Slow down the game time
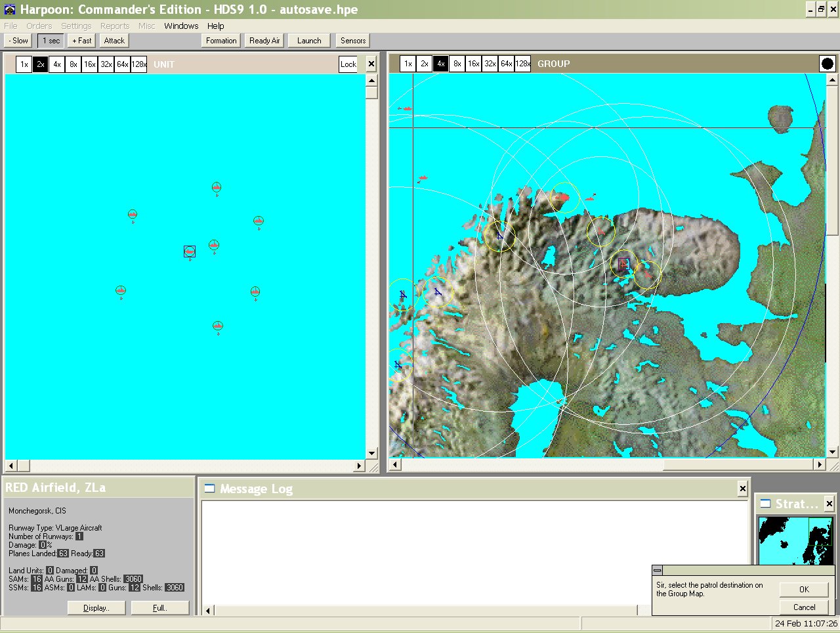This screenshot has height=633, width=840. click(18, 41)
